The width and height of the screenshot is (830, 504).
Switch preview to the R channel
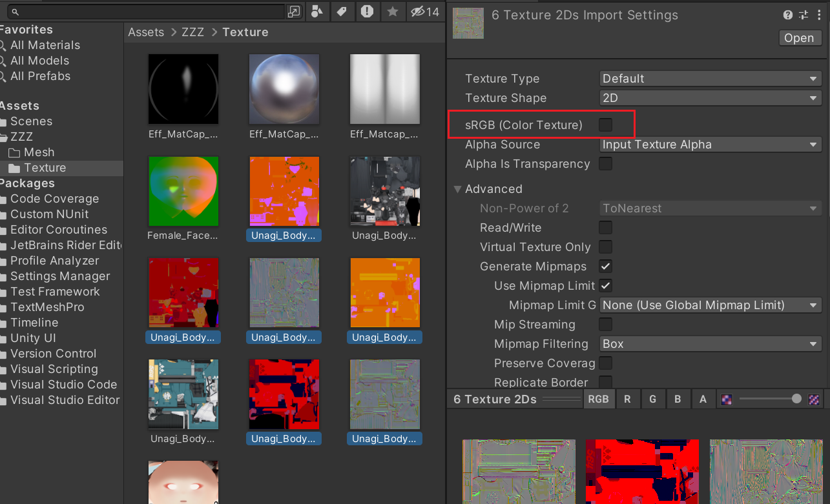coord(627,399)
